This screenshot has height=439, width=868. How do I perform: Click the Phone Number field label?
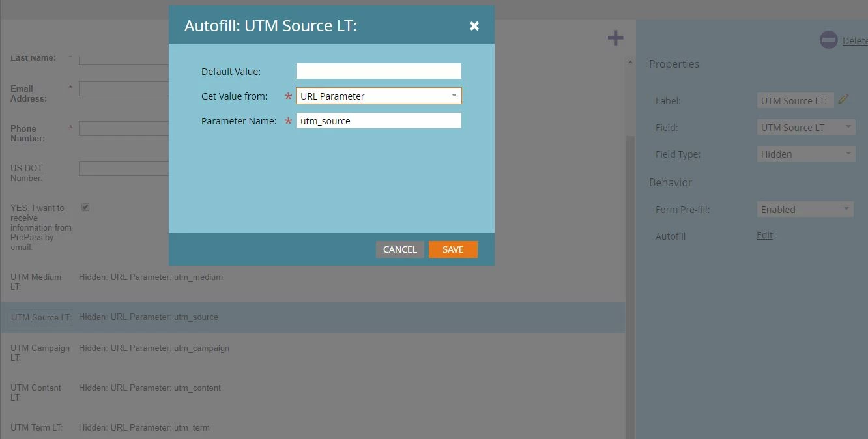(x=27, y=134)
